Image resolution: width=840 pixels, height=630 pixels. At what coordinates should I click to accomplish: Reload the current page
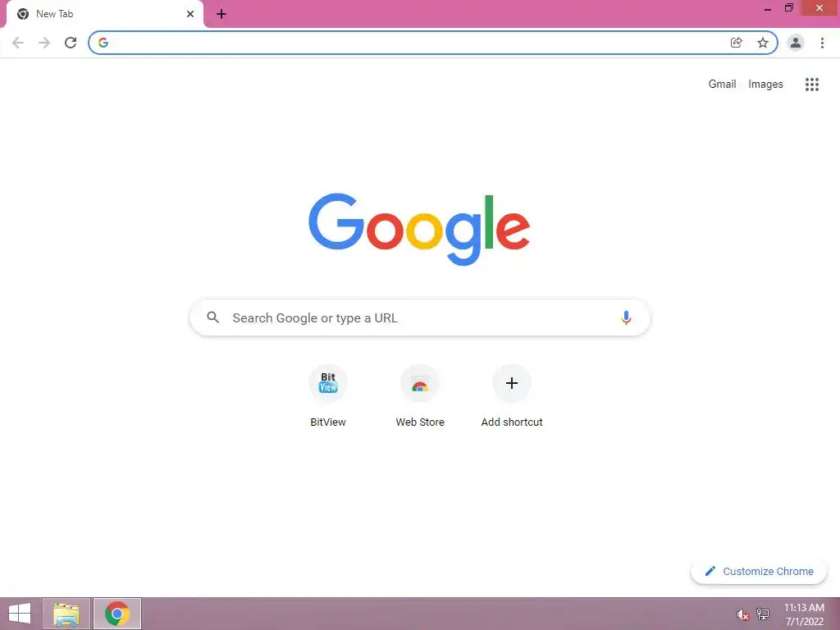pos(71,43)
